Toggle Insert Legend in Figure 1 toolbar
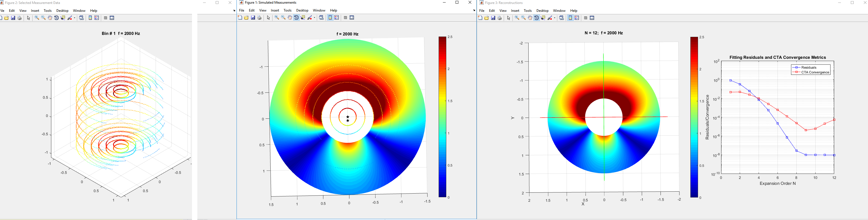 (x=337, y=17)
